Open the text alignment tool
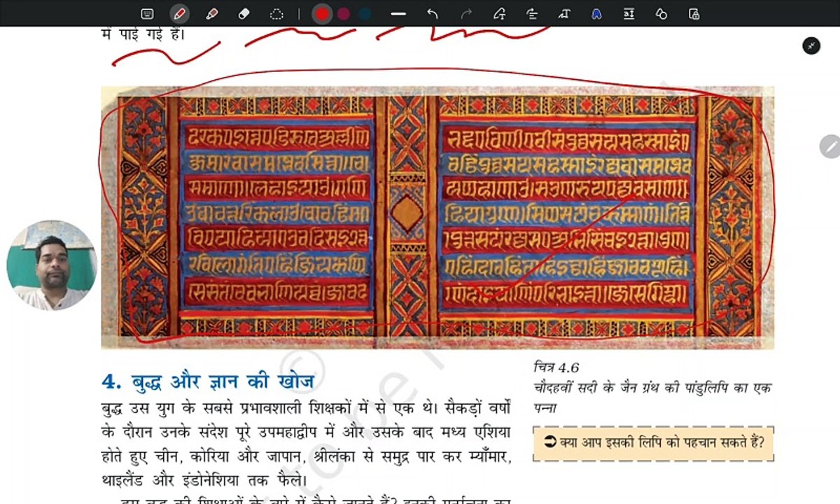 [531, 13]
